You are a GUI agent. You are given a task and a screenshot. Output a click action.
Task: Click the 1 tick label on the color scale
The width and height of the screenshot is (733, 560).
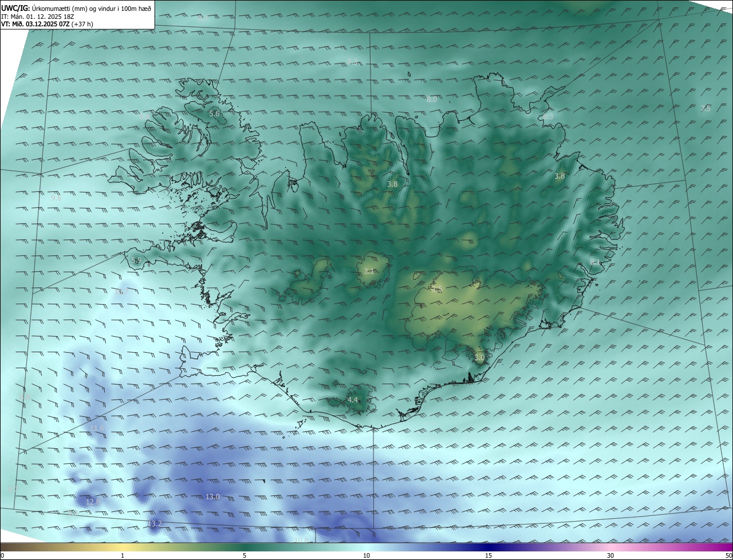123,556
